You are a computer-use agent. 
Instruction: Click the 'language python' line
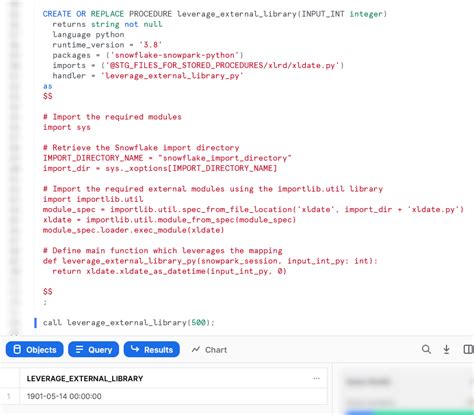coord(88,35)
